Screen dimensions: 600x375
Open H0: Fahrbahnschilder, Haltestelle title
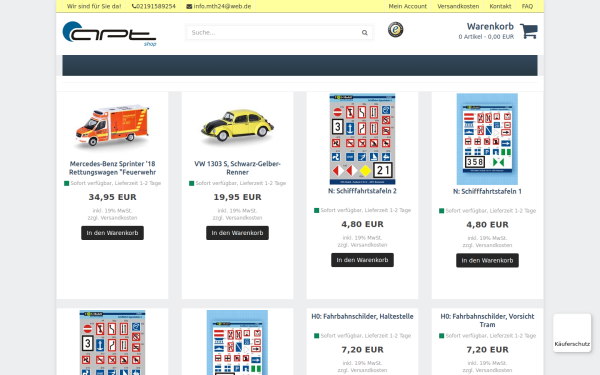point(362,316)
